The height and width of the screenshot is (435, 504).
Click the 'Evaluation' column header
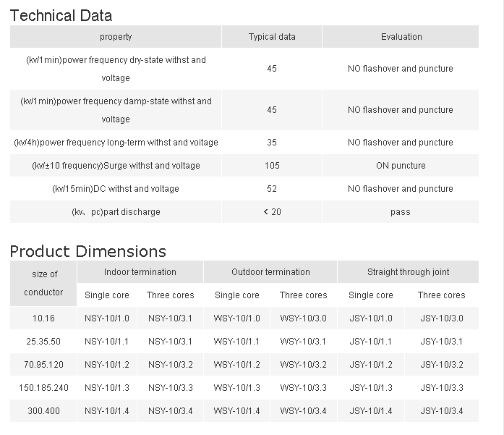[x=401, y=37]
